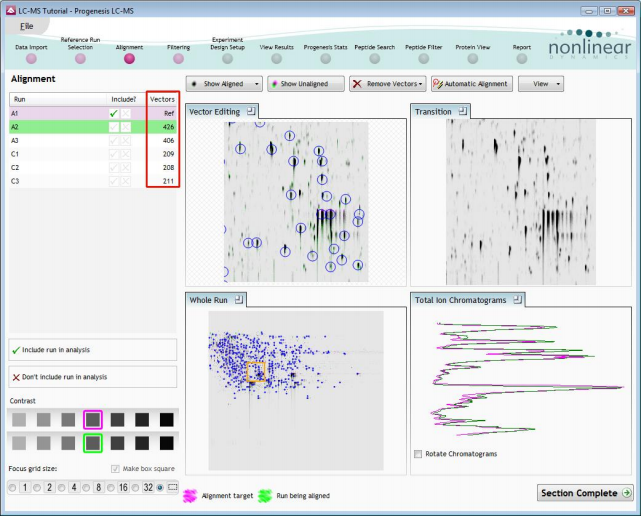The image size is (641, 516).
Task: Open Peptide Filter step
Action: tap(424, 58)
